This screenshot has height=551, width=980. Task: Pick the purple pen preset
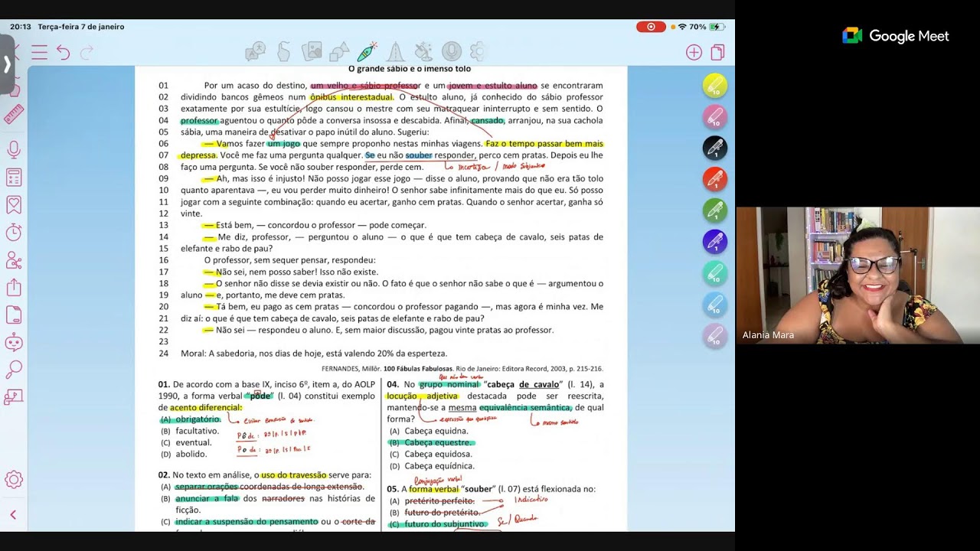coord(715,242)
